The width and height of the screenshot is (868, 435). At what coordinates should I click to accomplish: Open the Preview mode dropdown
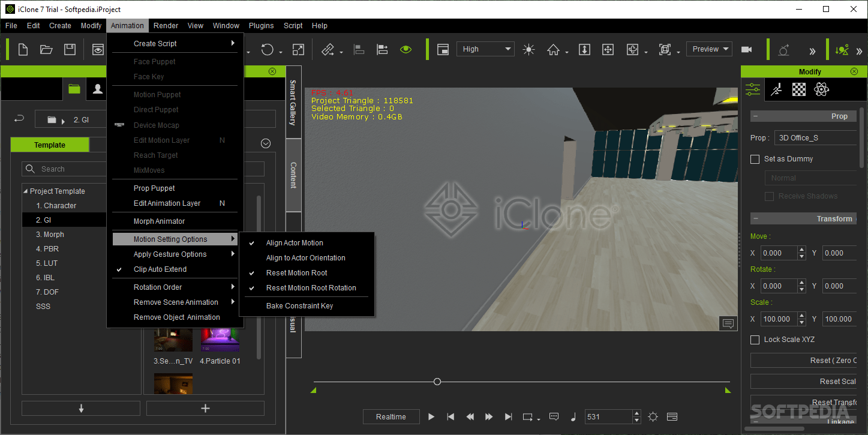(x=710, y=49)
